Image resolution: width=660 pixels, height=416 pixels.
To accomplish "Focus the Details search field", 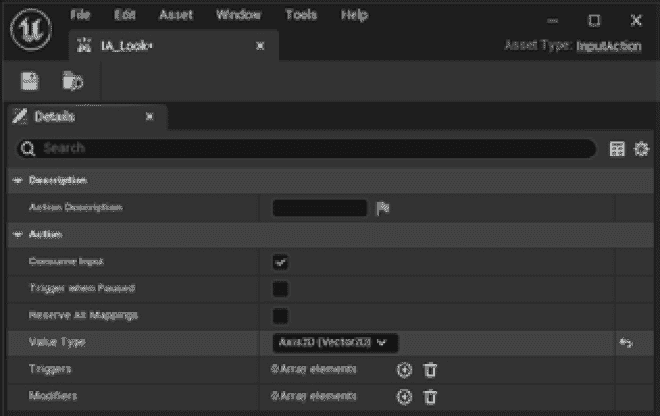I will point(306,149).
